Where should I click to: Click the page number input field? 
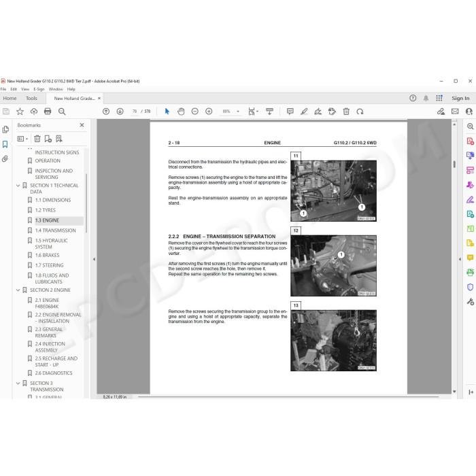pyautogui.click(x=135, y=112)
